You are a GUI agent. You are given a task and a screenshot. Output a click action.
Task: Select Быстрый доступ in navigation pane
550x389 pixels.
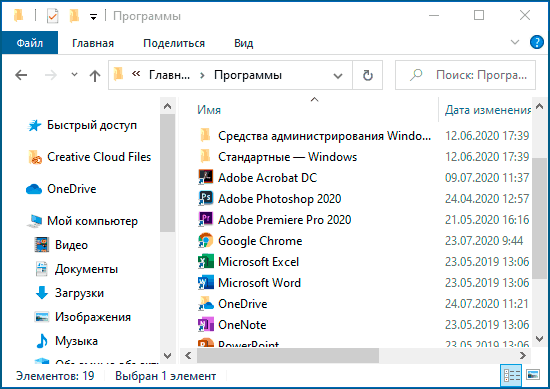(x=92, y=125)
